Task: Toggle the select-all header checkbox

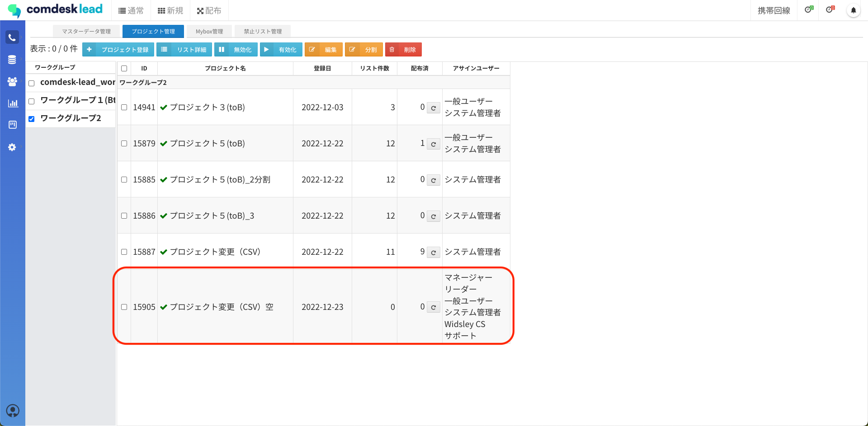Action: click(x=124, y=69)
